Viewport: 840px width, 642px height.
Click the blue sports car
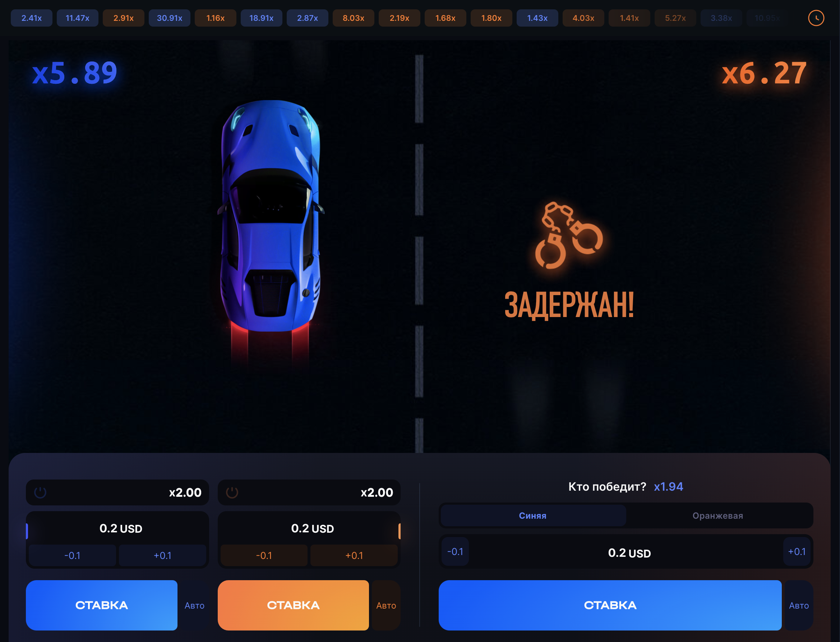point(271,216)
